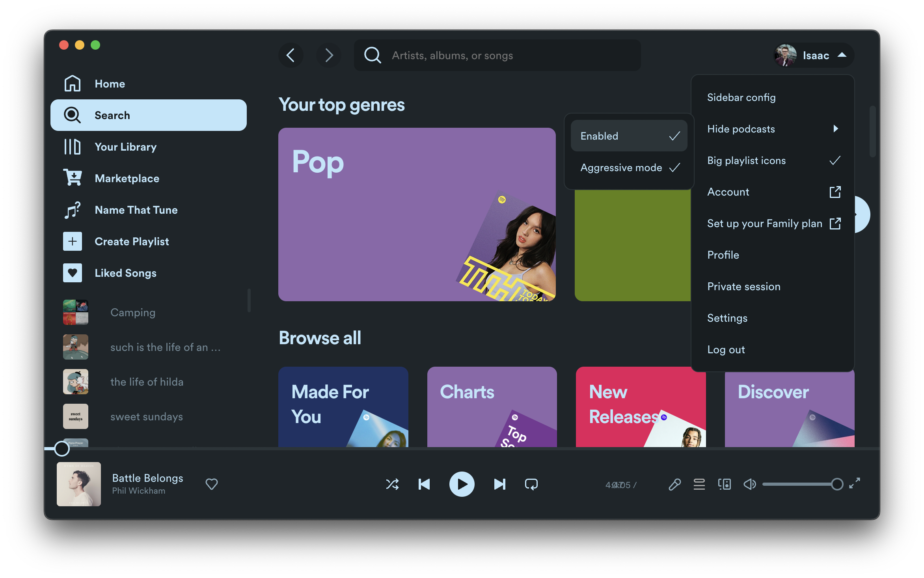Image resolution: width=924 pixels, height=578 pixels.
Task: Skip to the next track
Action: 499,484
